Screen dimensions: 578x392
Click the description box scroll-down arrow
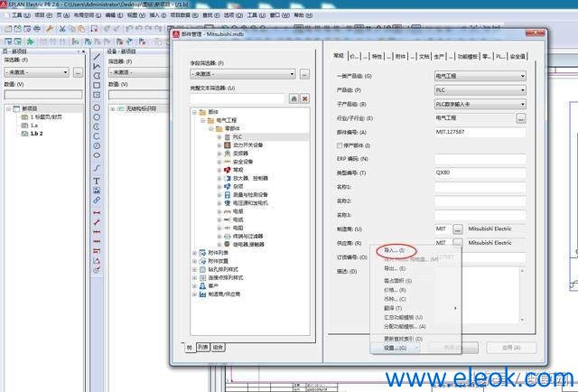(522, 320)
